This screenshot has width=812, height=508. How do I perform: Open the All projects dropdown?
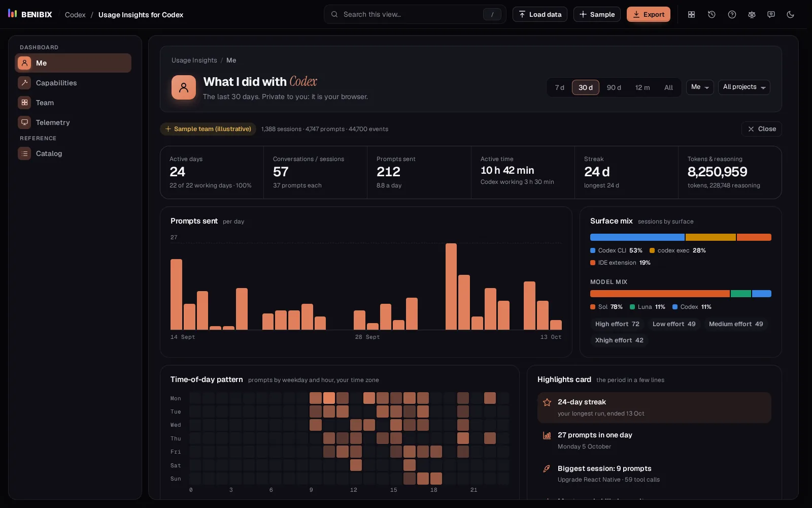coord(744,87)
